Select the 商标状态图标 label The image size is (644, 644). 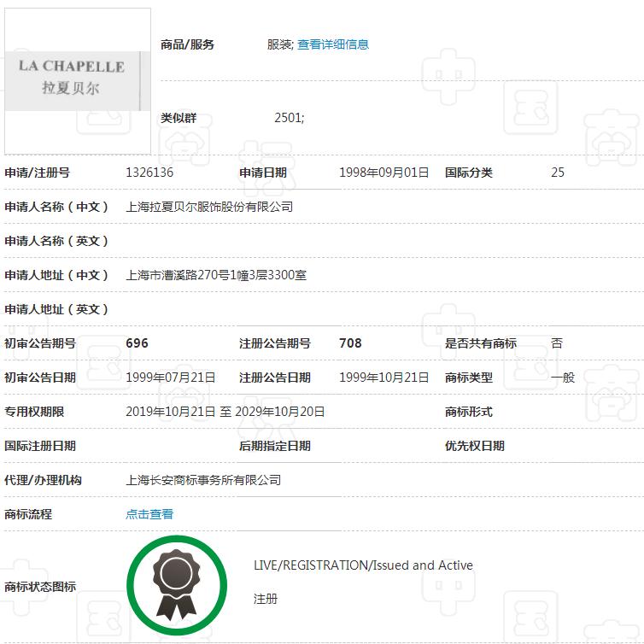[40, 587]
